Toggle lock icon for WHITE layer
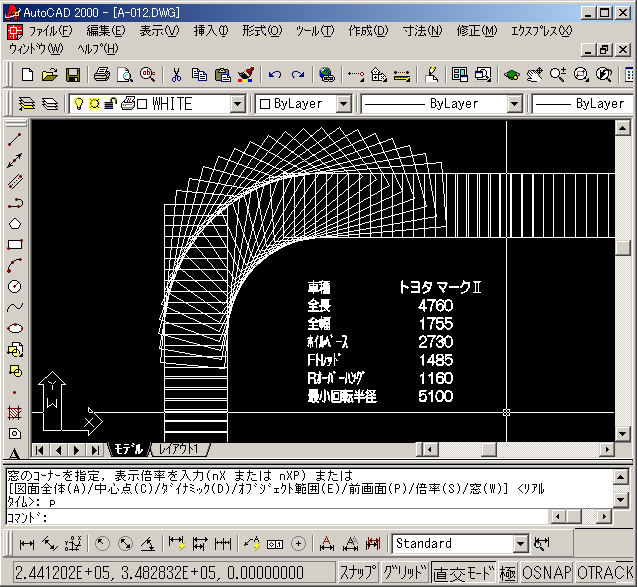The height and width of the screenshot is (587, 637). click(x=110, y=104)
